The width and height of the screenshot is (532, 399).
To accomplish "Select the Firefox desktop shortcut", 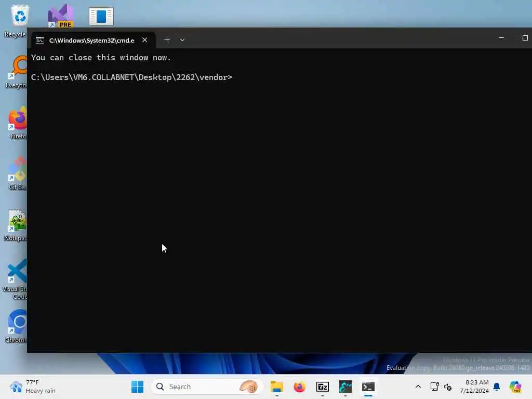I will coord(18,123).
